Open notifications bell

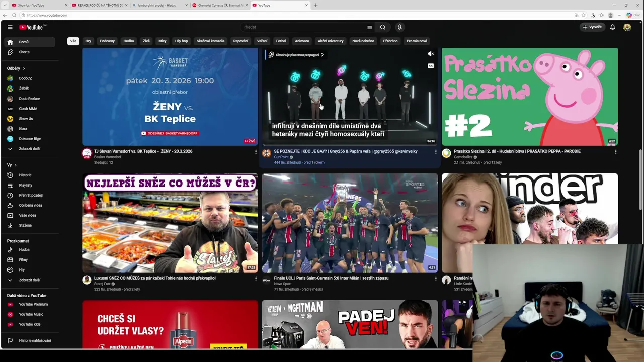(x=612, y=27)
